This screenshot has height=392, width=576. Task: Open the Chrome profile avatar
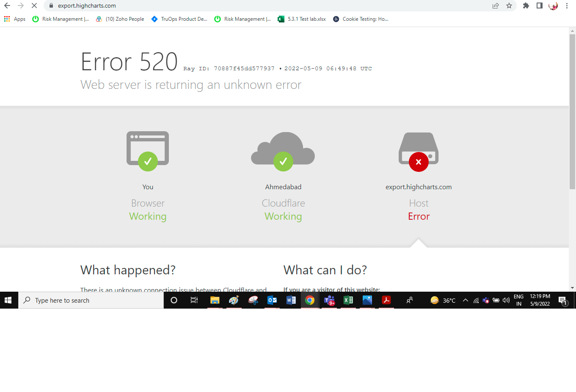553,6
